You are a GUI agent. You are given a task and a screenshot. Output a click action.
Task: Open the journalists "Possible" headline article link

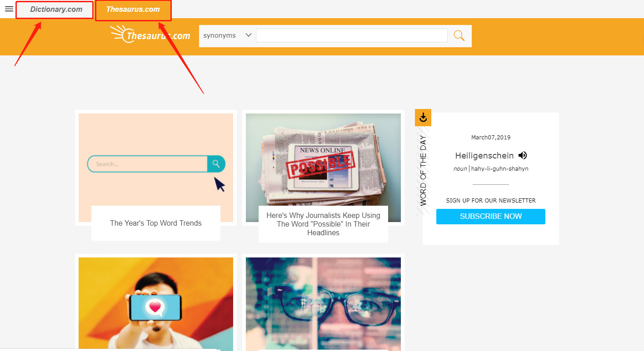click(x=323, y=224)
